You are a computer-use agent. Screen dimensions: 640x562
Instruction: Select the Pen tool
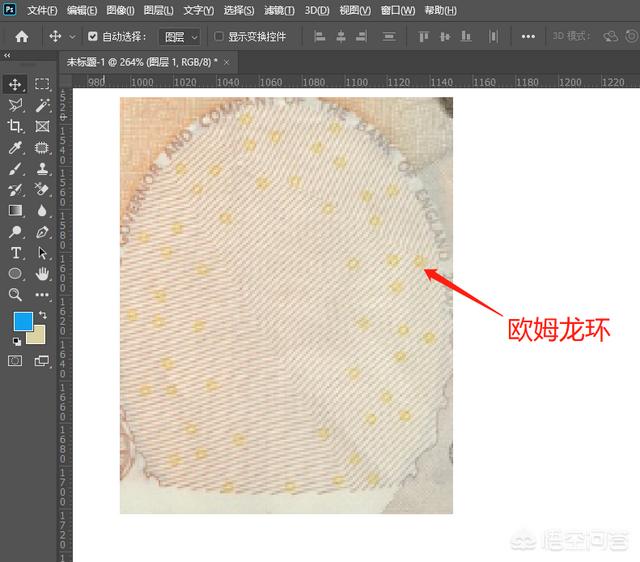(x=42, y=232)
